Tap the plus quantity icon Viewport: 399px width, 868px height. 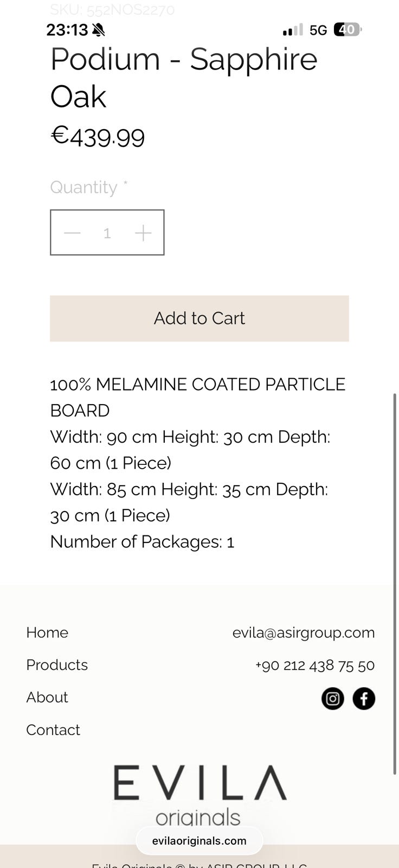tap(143, 233)
